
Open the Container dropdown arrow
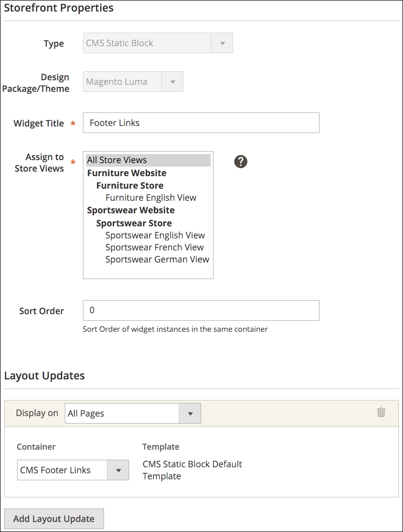pos(119,470)
